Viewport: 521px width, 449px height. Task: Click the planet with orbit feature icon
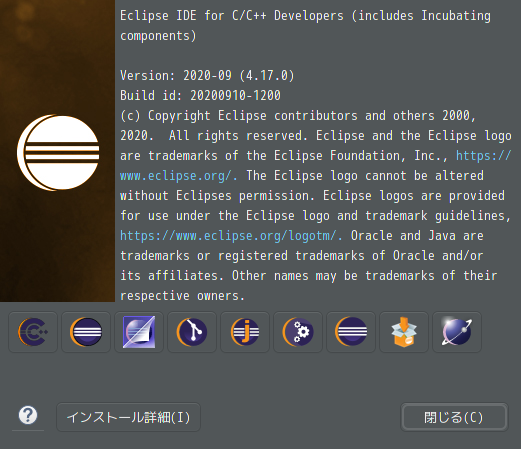coord(457,332)
